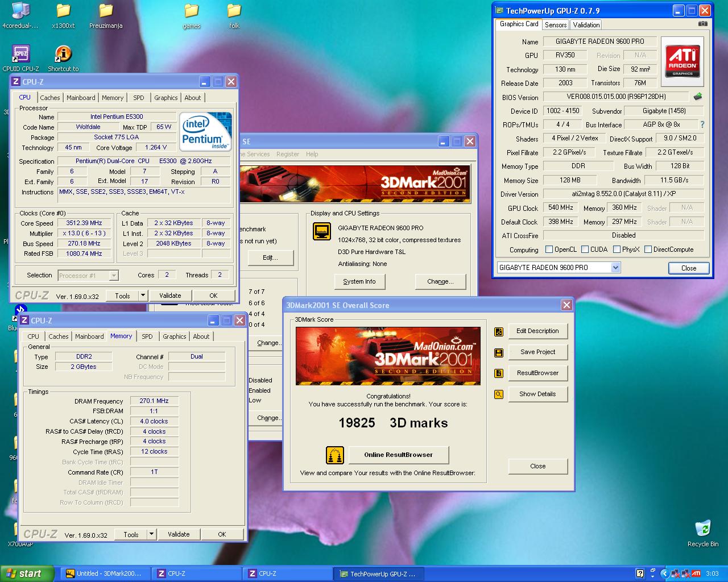Open the Sensors tab in GPU-Z
Screen dimensions: 728x582
[x=555, y=25]
